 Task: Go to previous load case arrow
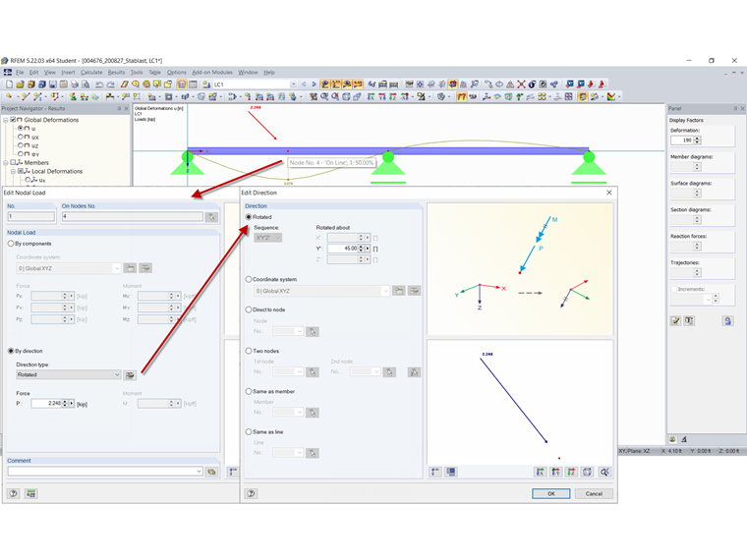coord(304,84)
